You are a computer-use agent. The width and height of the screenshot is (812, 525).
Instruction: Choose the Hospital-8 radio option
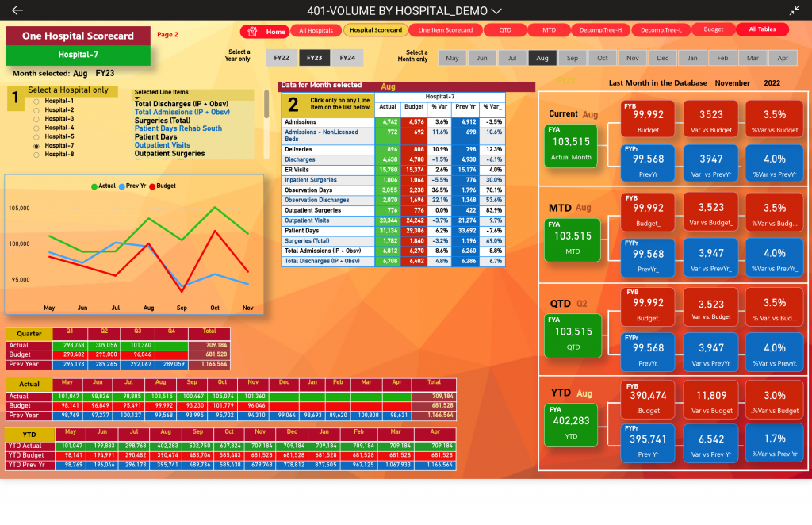pyautogui.click(x=35, y=155)
